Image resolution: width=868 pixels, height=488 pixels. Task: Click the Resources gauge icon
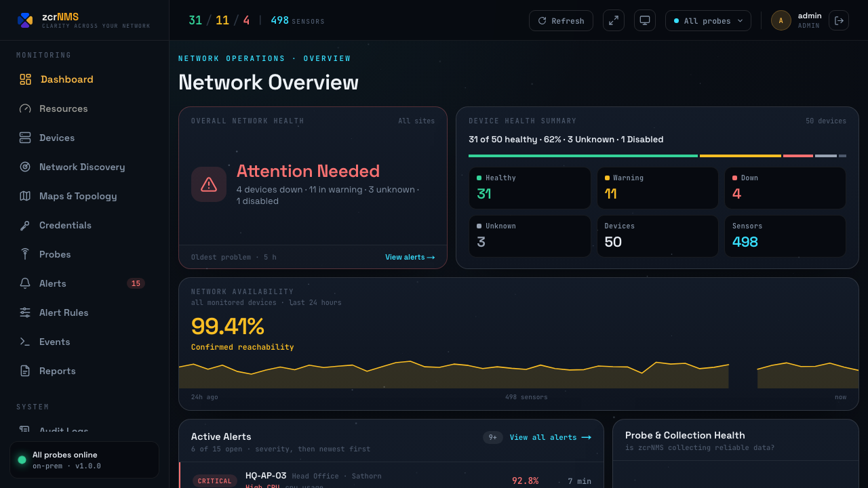(25, 108)
